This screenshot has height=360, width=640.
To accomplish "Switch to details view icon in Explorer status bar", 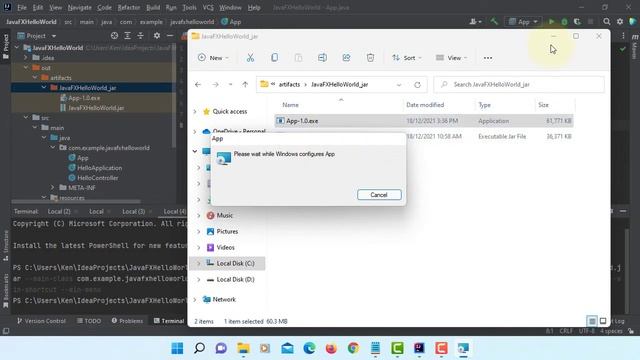I will coord(592,321).
